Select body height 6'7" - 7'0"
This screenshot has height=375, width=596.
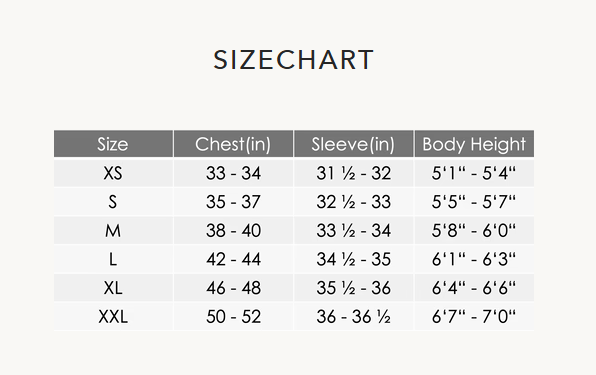pyautogui.click(x=474, y=316)
